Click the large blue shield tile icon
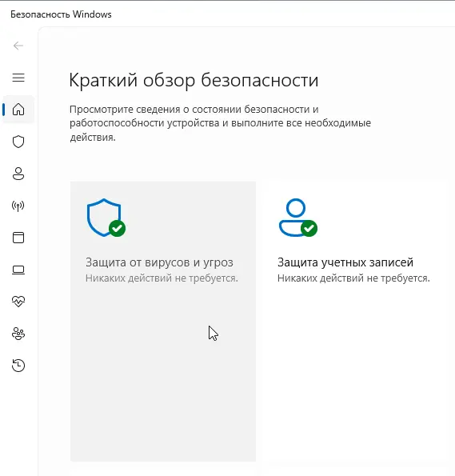Viewport: 455px width, 476px height. click(x=106, y=218)
